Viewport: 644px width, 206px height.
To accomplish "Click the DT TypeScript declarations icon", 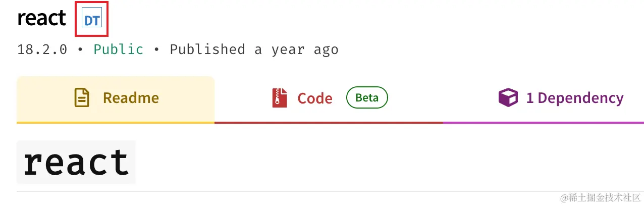I will 91,20.
